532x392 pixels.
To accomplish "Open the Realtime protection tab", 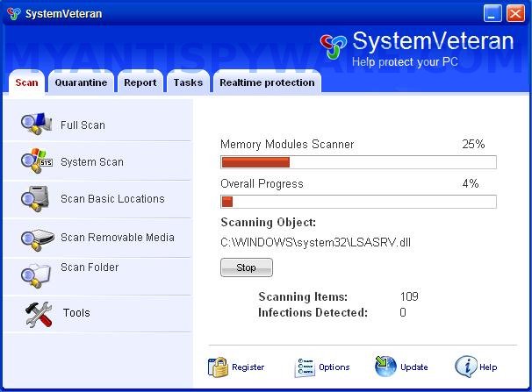I will [267, 82].
